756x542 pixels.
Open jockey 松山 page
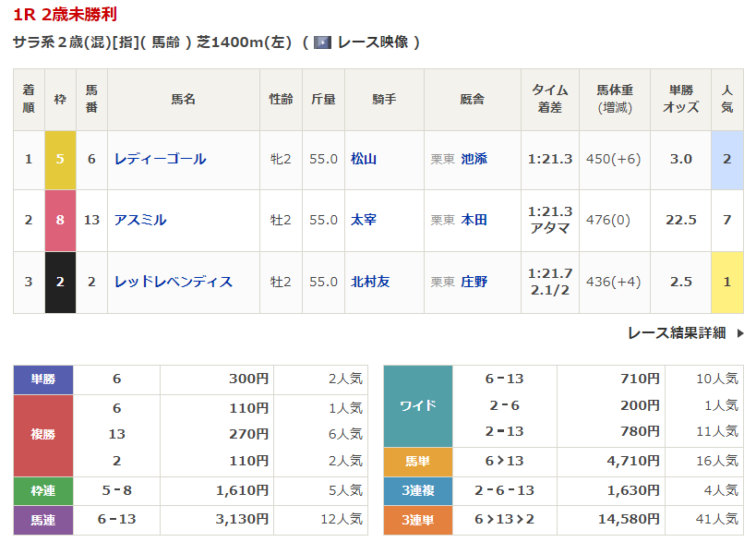pos(364,159)
